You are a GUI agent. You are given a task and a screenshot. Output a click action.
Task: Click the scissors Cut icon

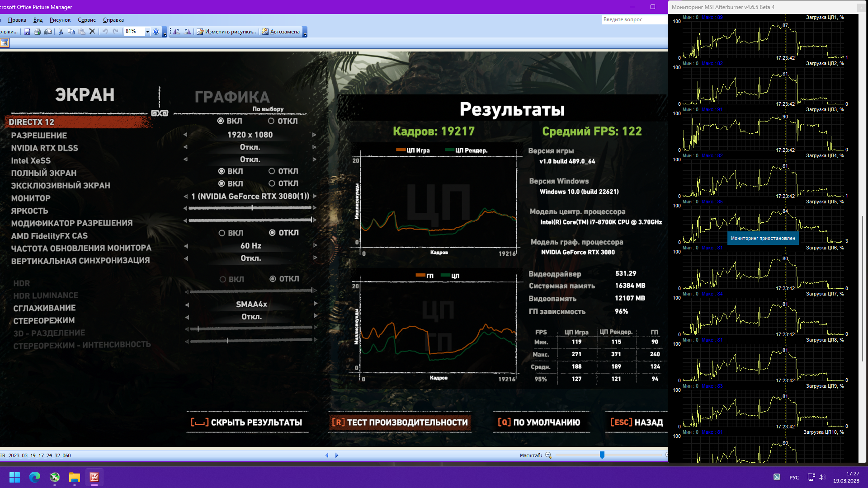coord(61,32)
